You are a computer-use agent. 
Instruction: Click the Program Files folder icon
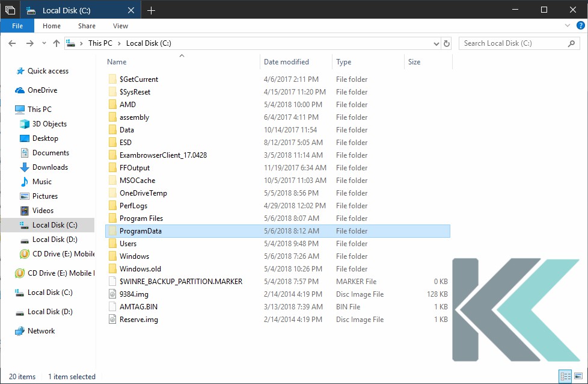pos(112,218)
